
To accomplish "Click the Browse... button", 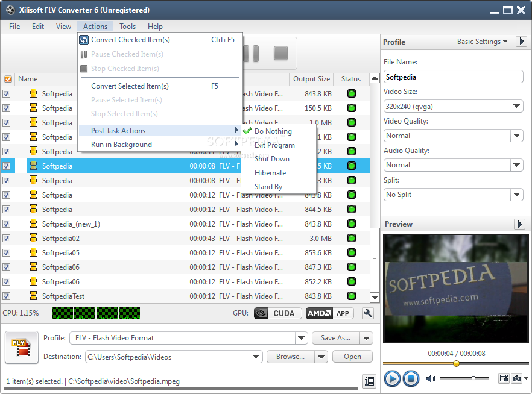I will 291,357.
